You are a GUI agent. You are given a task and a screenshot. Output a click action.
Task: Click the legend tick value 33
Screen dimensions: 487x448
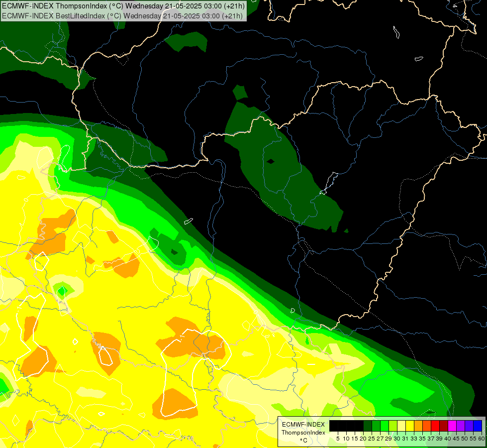pyautogui.click(x=414, y=439)
